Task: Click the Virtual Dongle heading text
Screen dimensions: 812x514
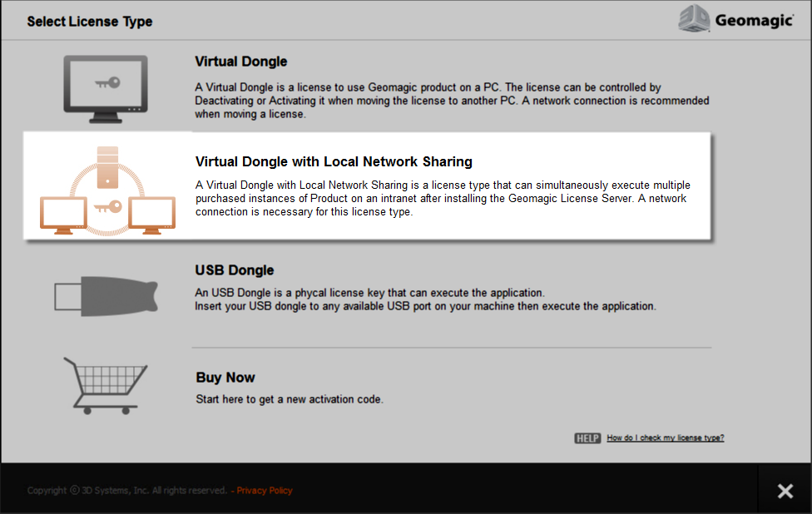Action: 240,62
